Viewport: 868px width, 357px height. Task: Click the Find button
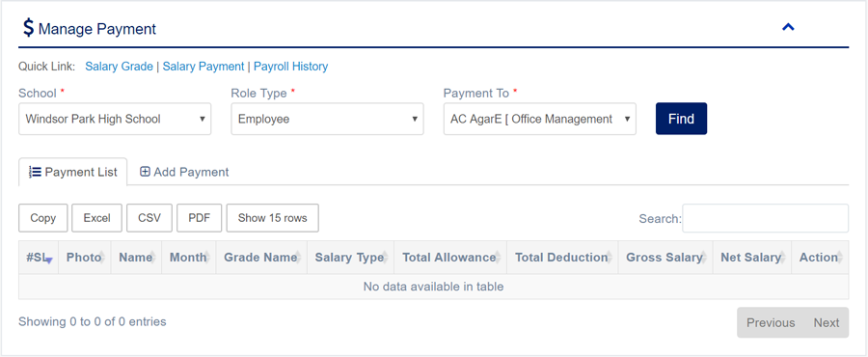tap(682, 119)
